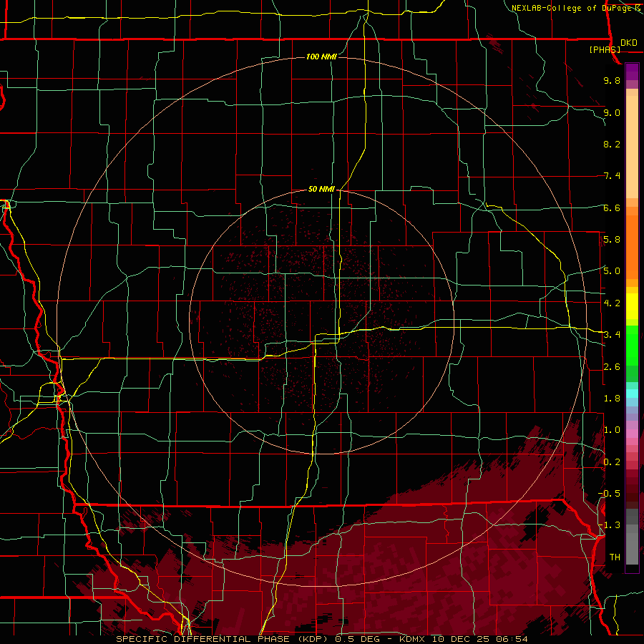Click the 3.4 value on the legend
The image size is (644, 644).
tap(612, 335)
